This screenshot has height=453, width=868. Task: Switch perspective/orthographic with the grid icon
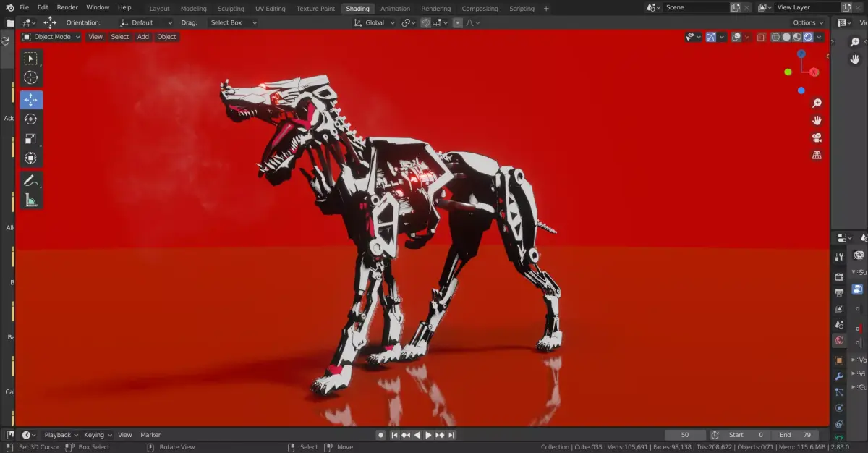pos(817,155)
